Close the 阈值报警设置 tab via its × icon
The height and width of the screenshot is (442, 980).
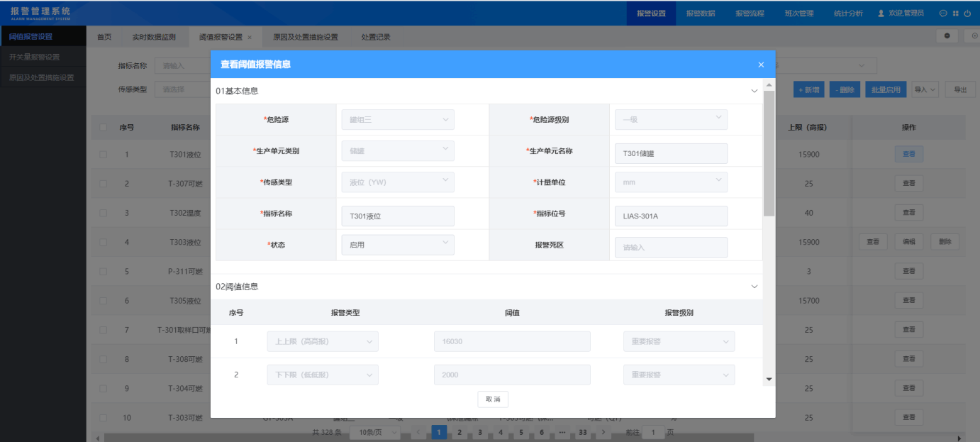[x=248, y=36]
